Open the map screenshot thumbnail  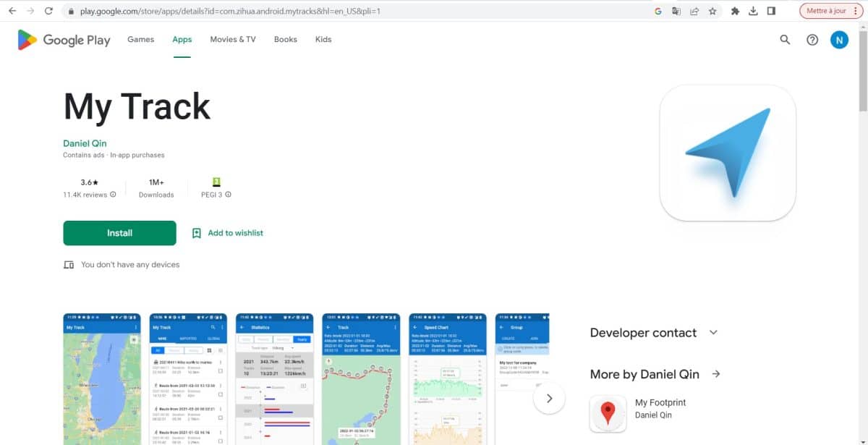[102, 379]
